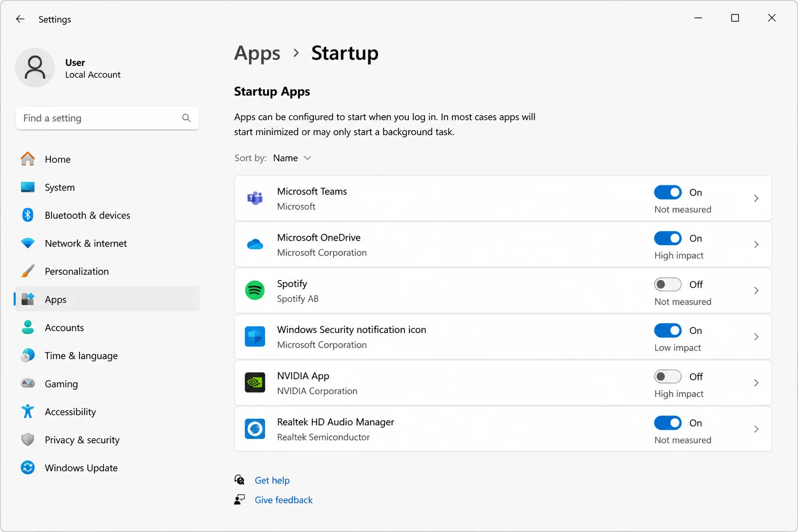Screen dimensions: 798x532
Task: Open Windows Update page
Action: pos(108,468)
